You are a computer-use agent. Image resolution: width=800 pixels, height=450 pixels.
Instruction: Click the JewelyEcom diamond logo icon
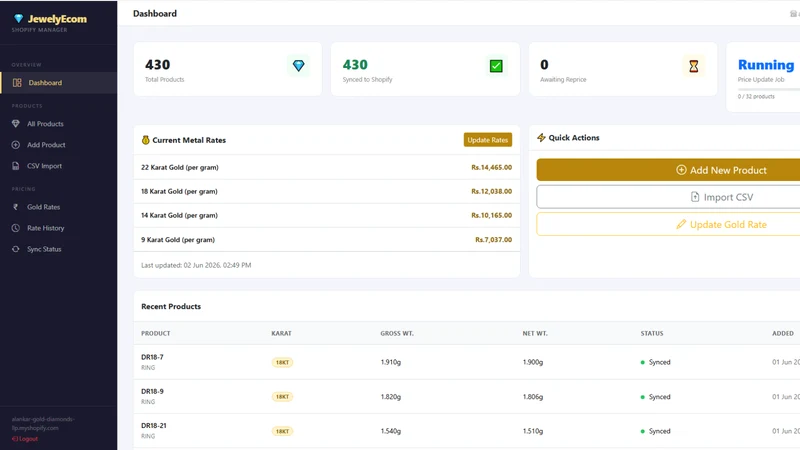point(19,19)
